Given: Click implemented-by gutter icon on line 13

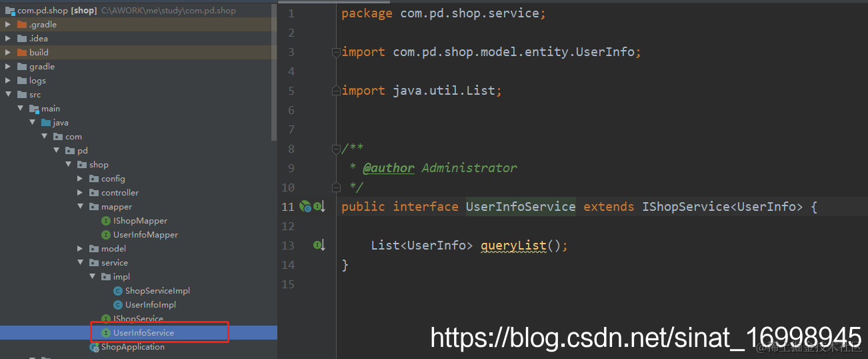Looking at the screenshot, I should [320, 246].
